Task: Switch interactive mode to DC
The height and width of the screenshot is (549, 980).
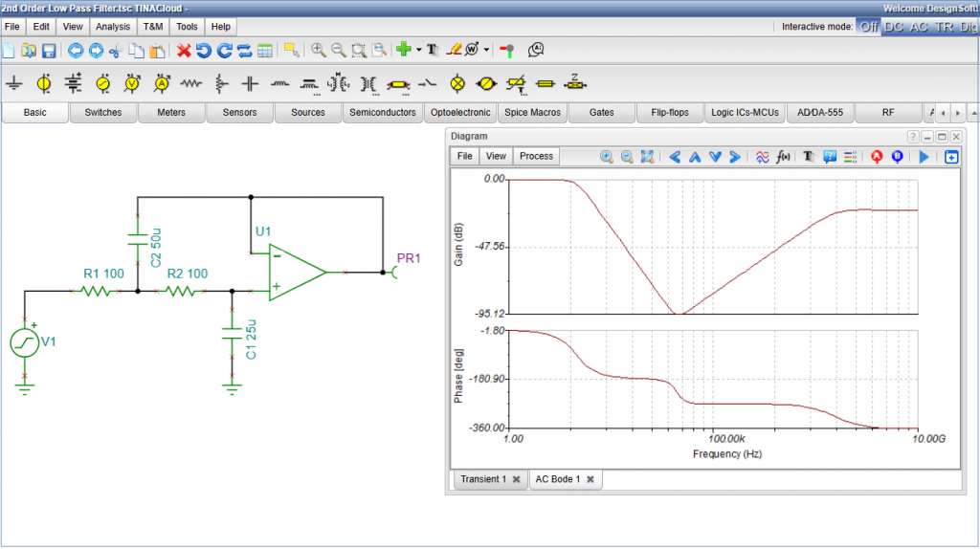Action: click(893, 27)
